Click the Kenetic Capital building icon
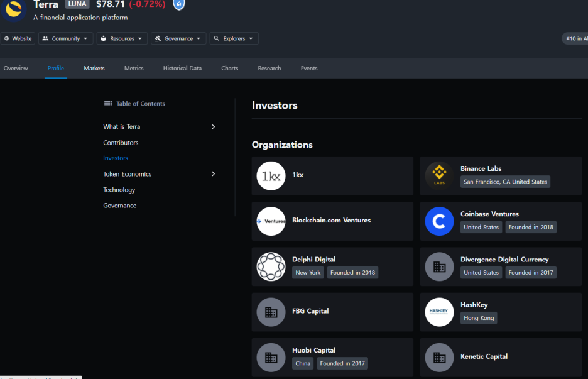The height and width of the screenshot is (379, 588). [440, 358]
